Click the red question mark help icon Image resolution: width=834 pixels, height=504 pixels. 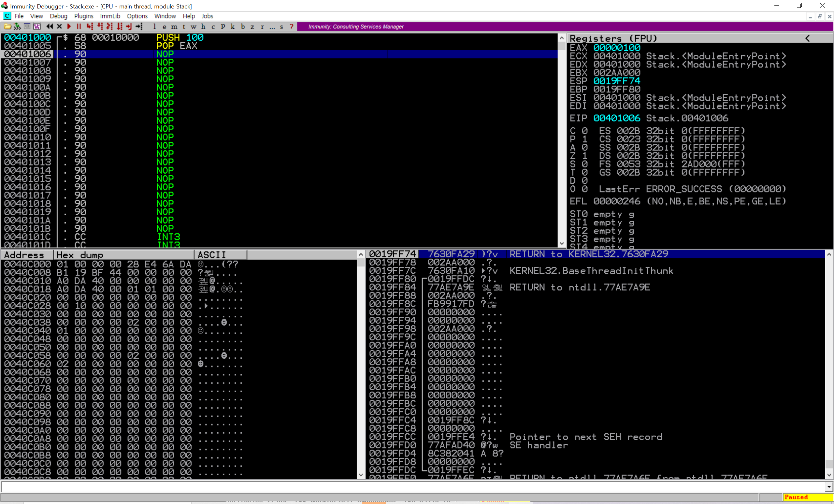tap(292, 26)
